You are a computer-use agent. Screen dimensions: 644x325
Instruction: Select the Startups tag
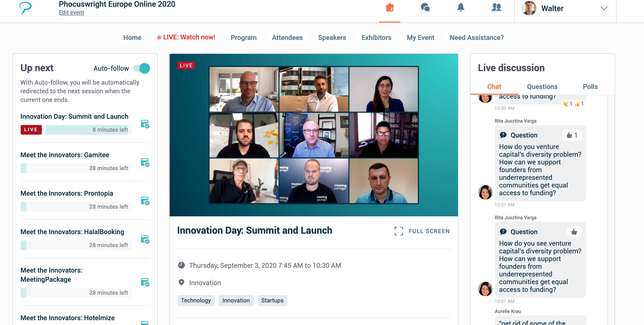point(272,300)
